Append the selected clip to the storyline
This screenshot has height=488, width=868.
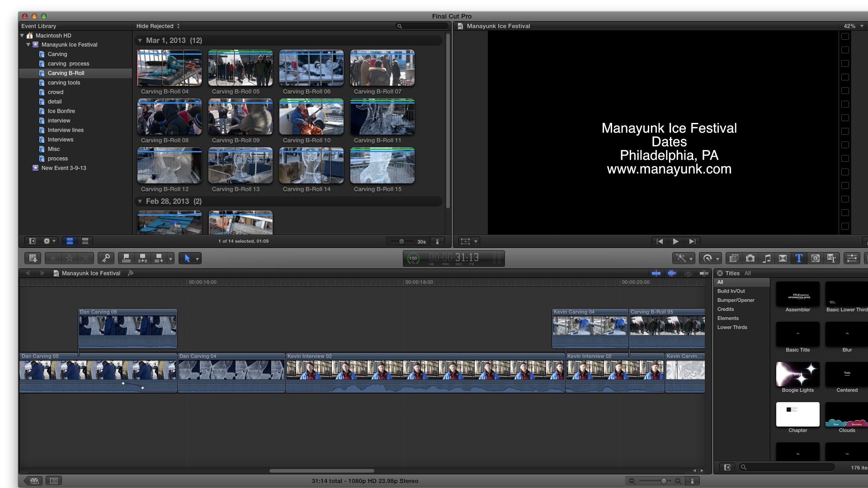tap(159, 258)
